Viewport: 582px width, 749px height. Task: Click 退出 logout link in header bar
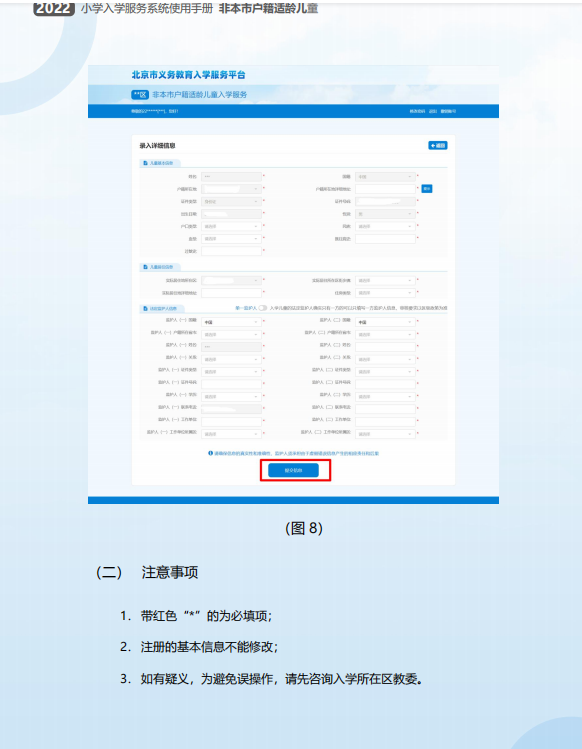pos(433,111)
